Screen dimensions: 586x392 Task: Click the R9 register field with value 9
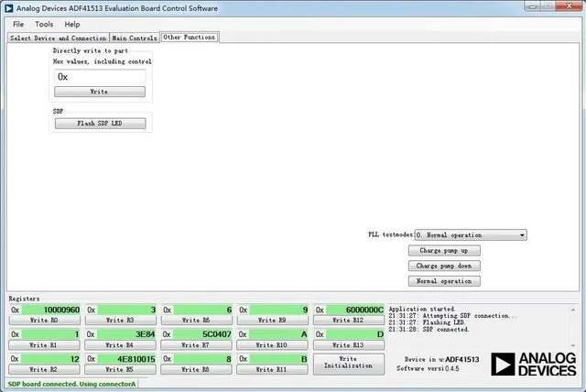[279, 310]
